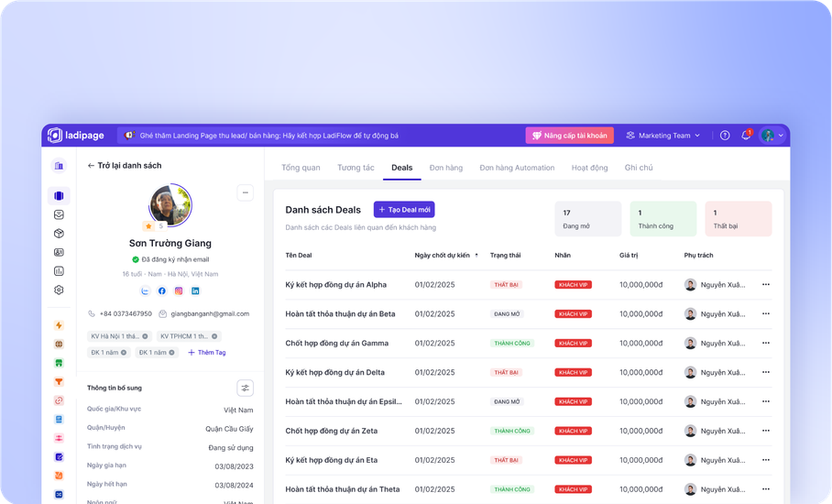Open deal Ký kết hợp đồng dự án Alpha
The height and width of the screenshot is (504, 832).
[336, 284]
